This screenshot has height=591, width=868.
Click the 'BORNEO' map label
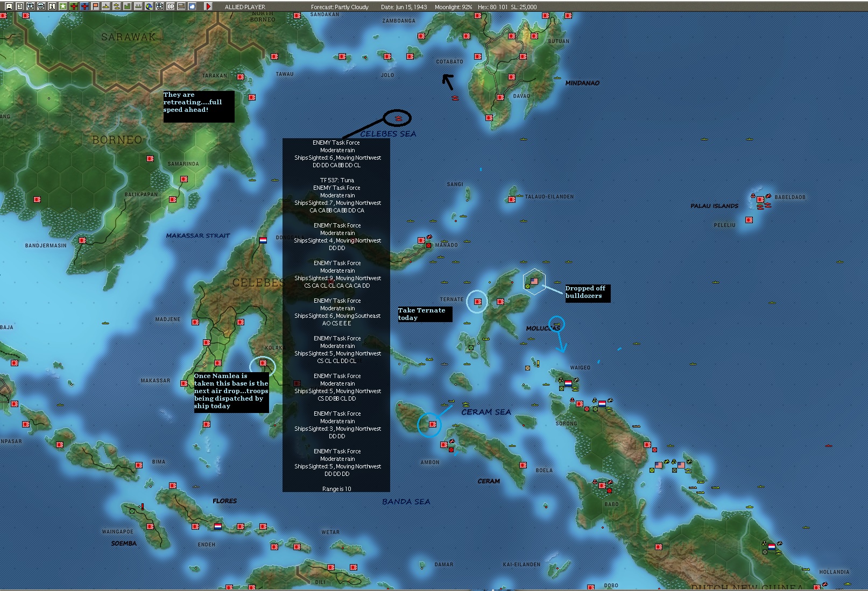tap(117, 140)
